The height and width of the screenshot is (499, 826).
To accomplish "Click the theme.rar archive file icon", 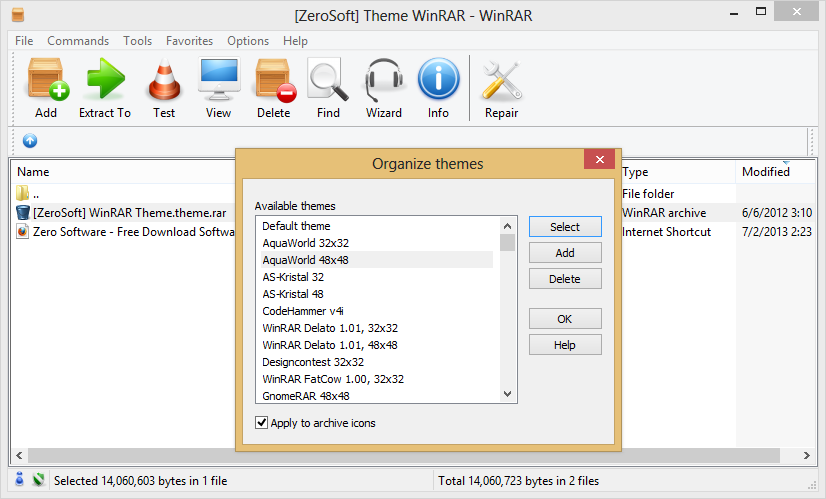I will click(23, 212).
